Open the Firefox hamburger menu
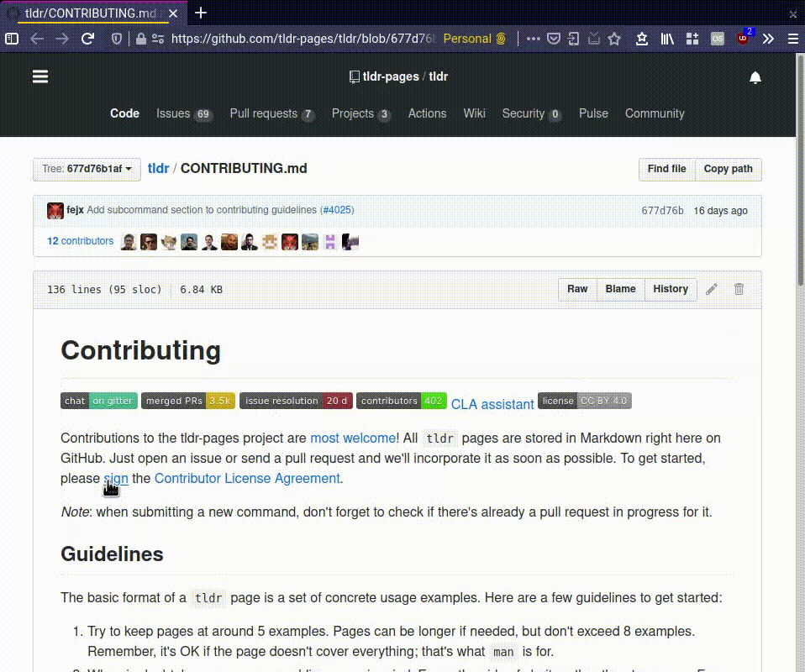The image size is (805, 672). click(792, 39)
